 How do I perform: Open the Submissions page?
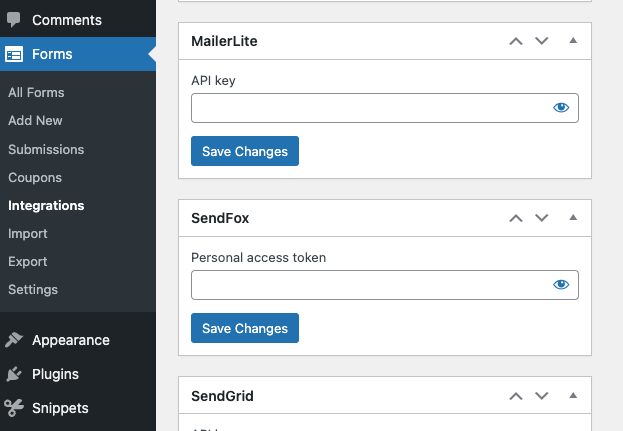coord(46,149)
